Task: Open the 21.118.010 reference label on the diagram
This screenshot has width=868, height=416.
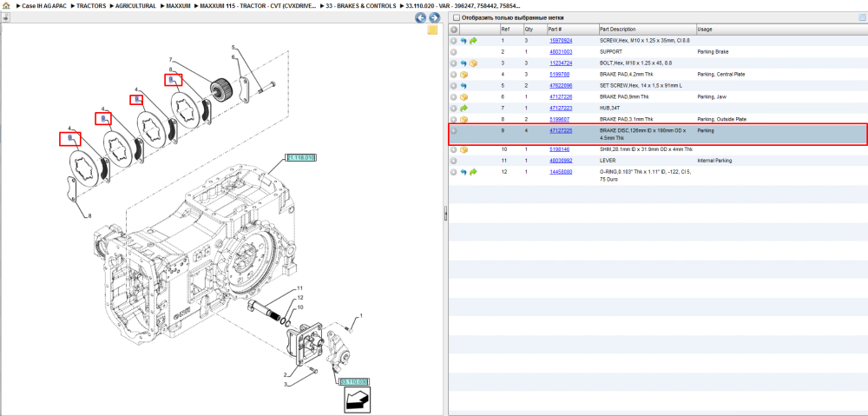Action: click(x=300, y=158)
